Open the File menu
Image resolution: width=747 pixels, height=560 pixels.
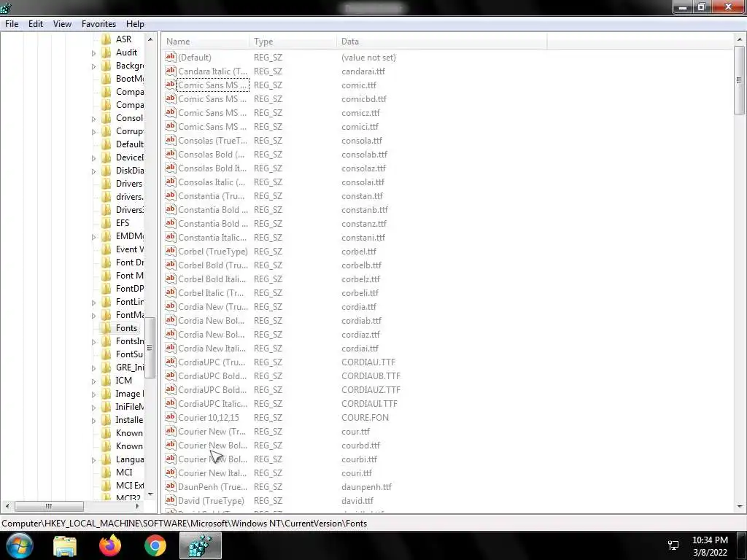pyautogui.click(x=12, y=24)
